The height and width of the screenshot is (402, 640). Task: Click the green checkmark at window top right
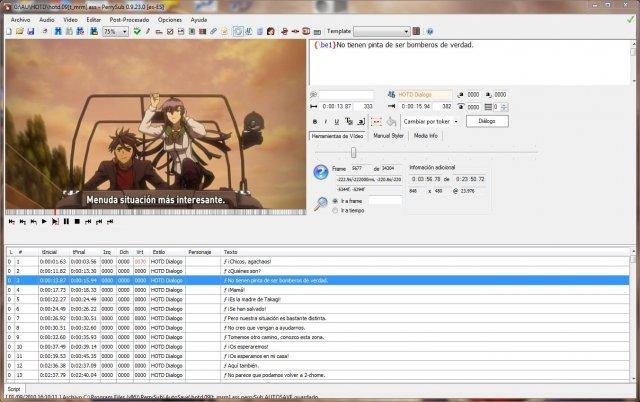tap(631, 20)
